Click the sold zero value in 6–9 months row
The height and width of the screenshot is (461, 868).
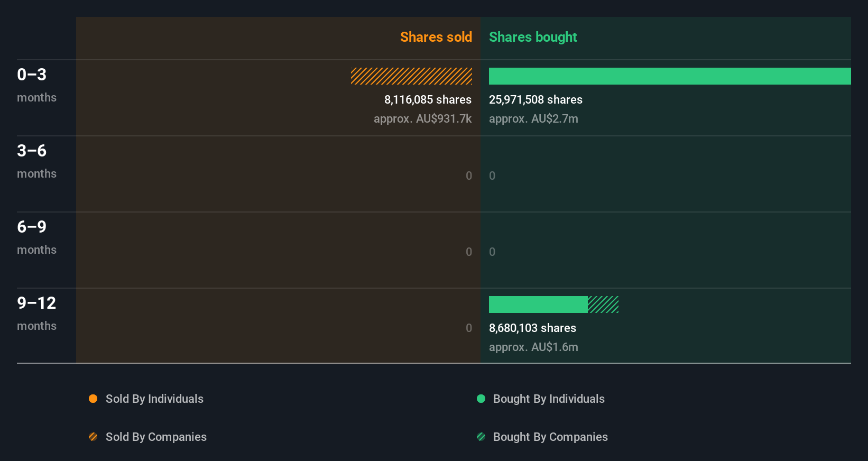(469, 252)
